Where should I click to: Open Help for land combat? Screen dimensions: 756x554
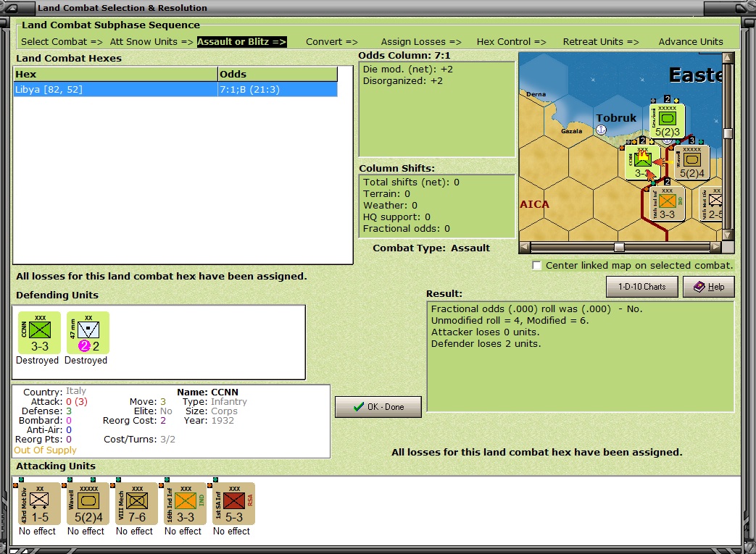pyautogui.click(x=709, y=287)
